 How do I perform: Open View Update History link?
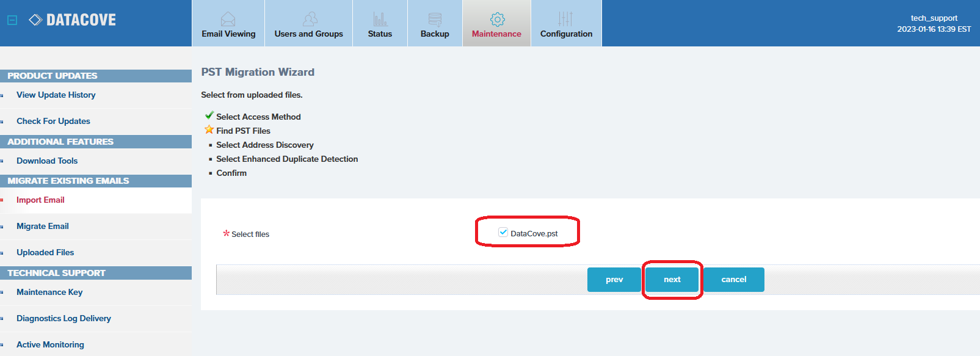point(56,95)
